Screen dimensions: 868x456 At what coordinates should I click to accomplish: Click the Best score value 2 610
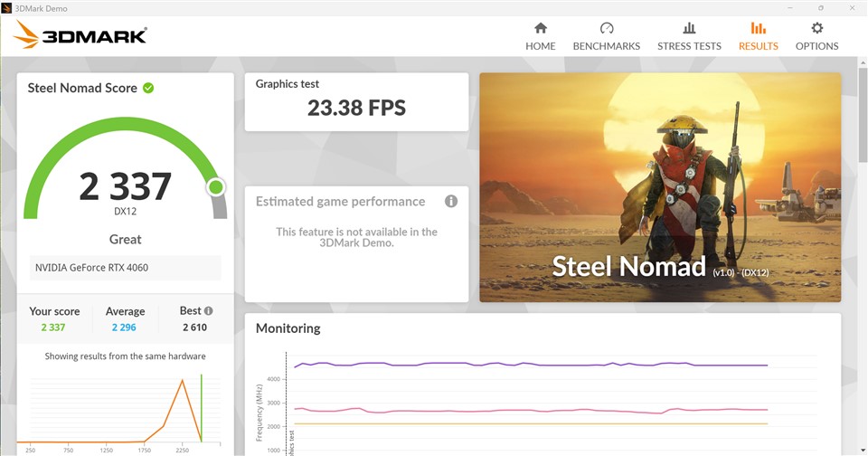click(x=196, y=328)
